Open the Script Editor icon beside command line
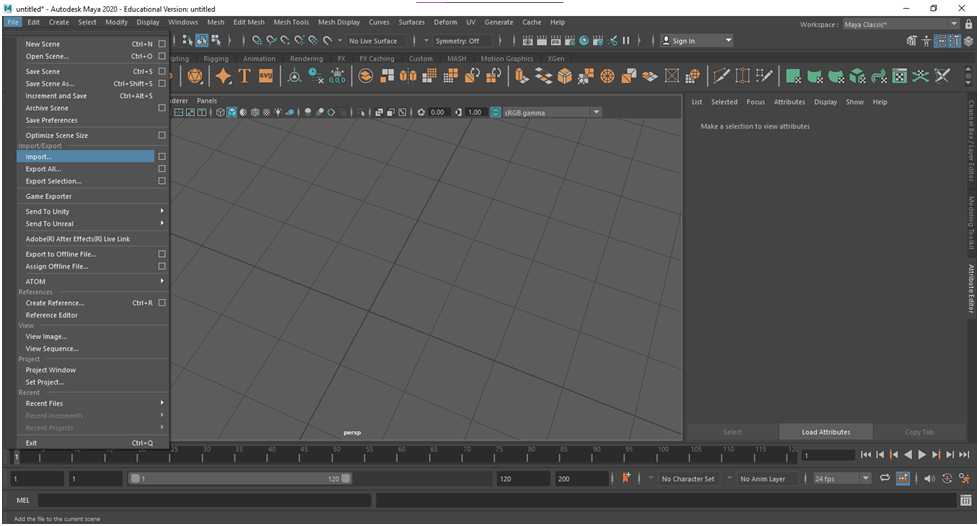 click(965, 500)
